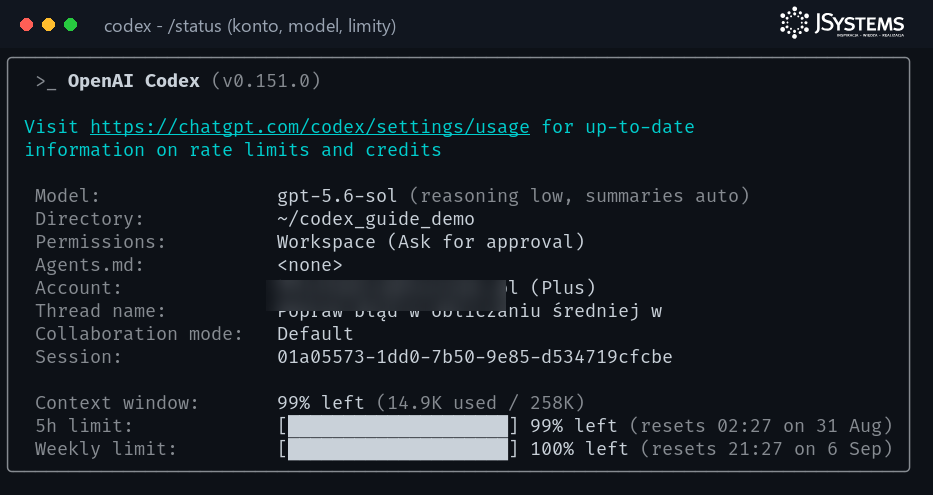Click the 'Collaboration mode:' label
933x495 pixels.
click(x=139, y=334)
